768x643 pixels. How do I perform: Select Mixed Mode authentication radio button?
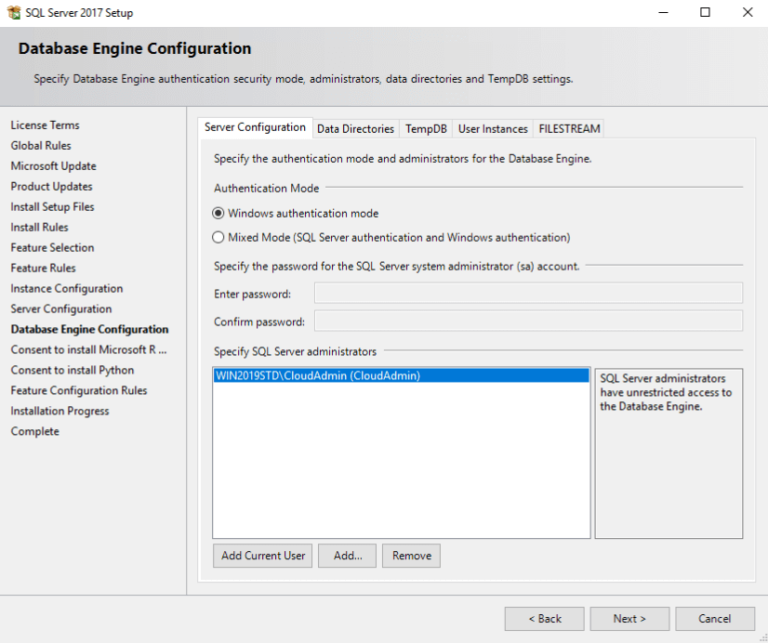(x=219, y=238)
